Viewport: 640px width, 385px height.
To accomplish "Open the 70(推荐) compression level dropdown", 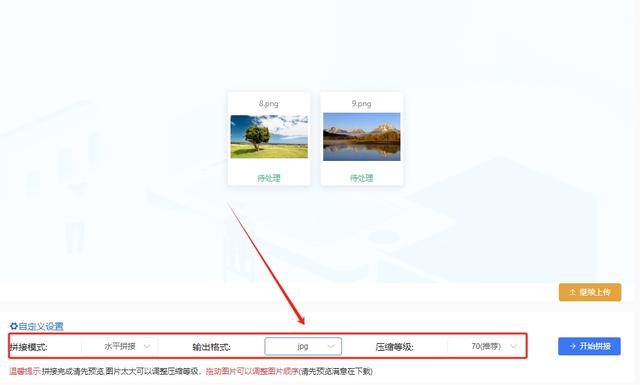I will click(486, 346).
